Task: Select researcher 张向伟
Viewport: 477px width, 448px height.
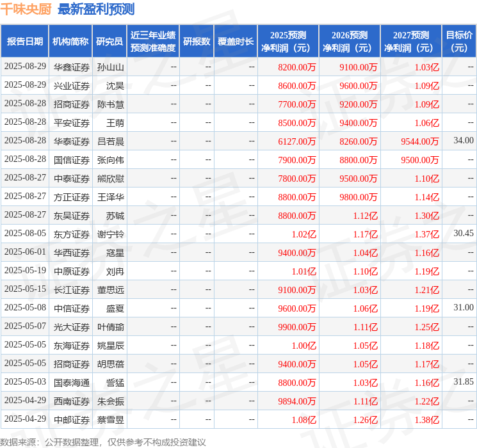Action: point(110,160)
